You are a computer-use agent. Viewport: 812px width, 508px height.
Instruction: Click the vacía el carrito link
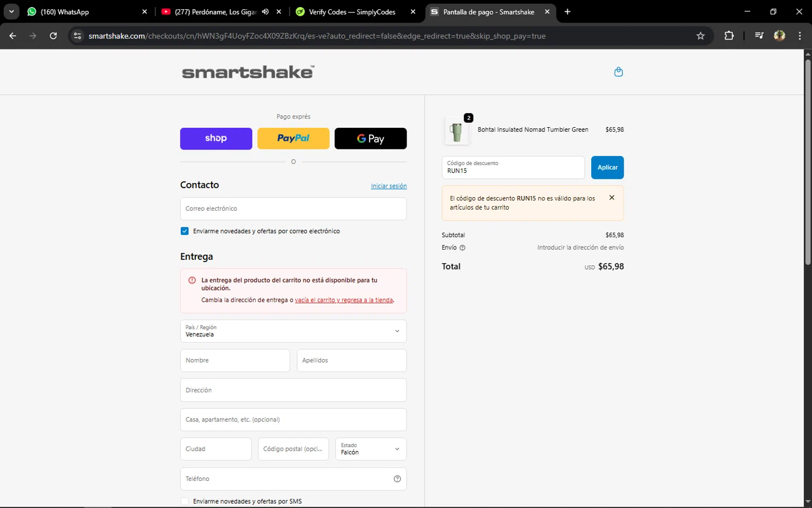(x=344, y=300)
